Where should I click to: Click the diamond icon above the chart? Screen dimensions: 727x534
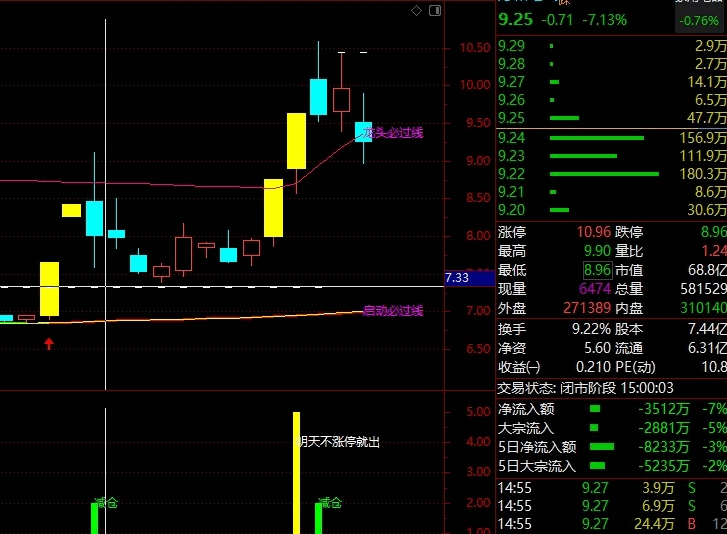click(416, 10)
